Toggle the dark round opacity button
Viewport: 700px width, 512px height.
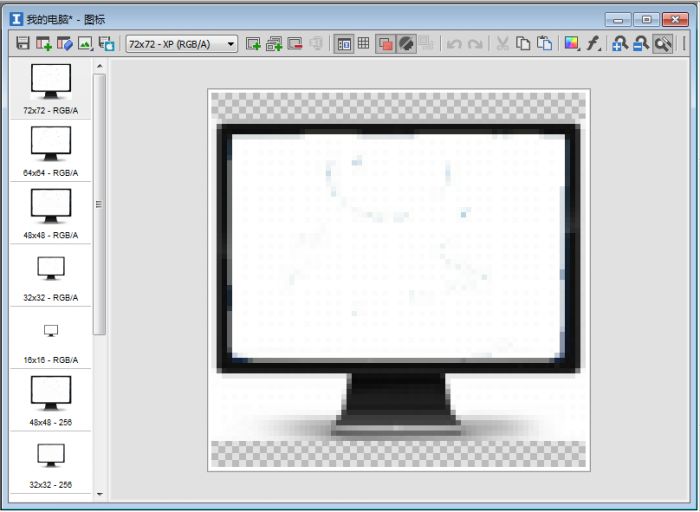click(x=406, y=44)
